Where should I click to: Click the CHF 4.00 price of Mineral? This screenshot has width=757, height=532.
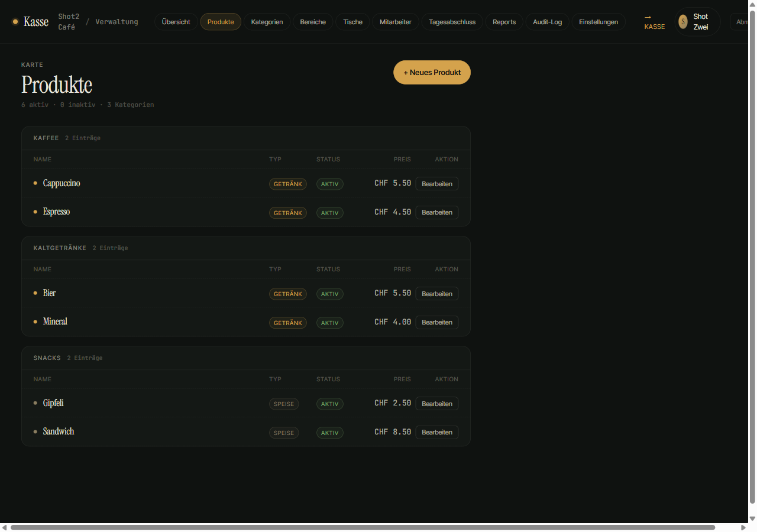click(x=393, y=322)
